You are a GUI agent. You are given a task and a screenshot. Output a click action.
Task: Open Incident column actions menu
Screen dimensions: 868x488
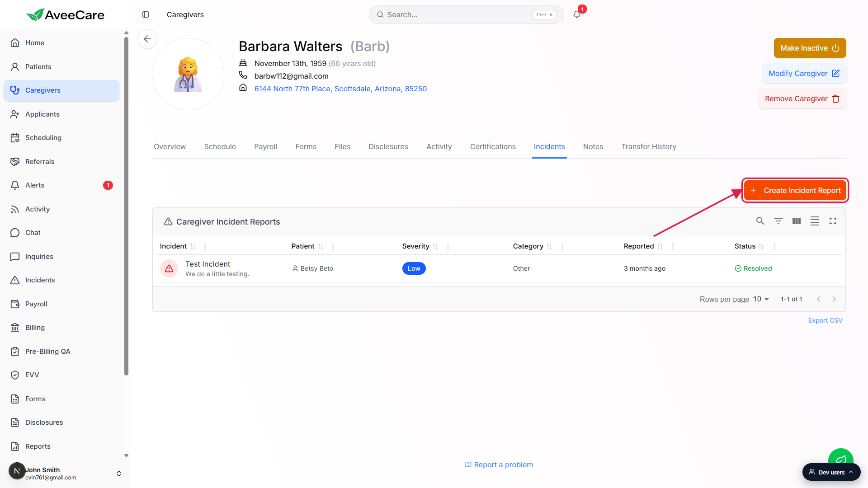click(x=205, y=247)
